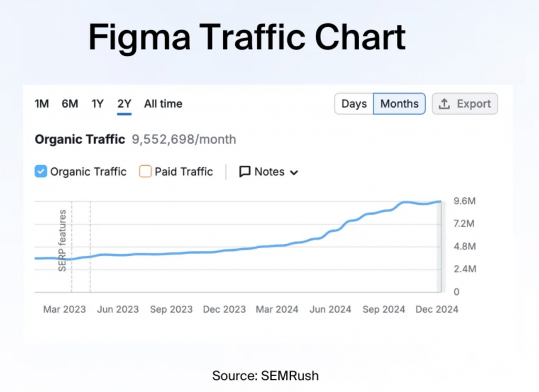
Task: Switch to the 1Y range
Action: click(x=97, y=104)
